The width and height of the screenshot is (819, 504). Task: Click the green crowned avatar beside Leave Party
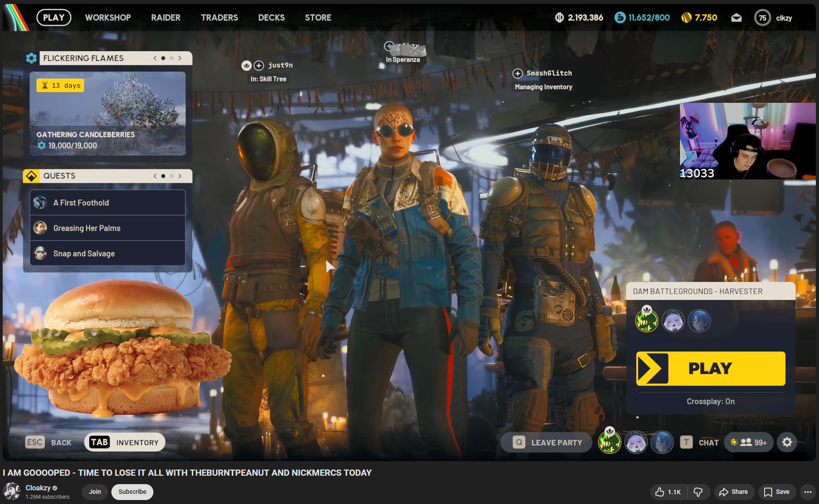[x=609, y=441]
